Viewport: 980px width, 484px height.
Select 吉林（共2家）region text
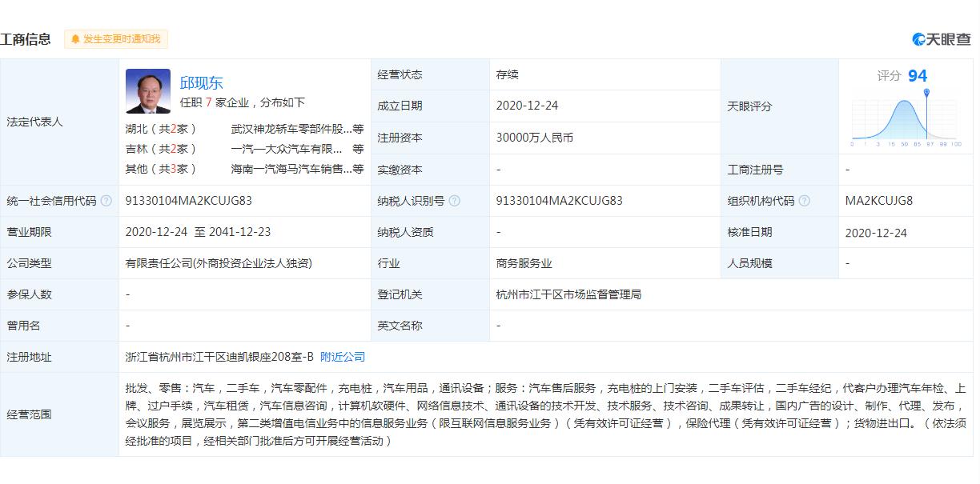click(x=161, y=149)
